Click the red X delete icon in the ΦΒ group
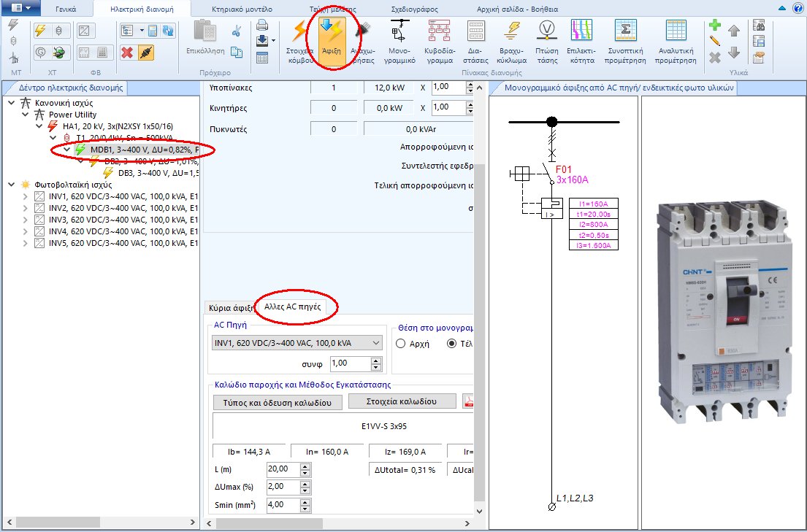This screenshot has height=532, width=807. pyautogui.click(x=127, y=53)
